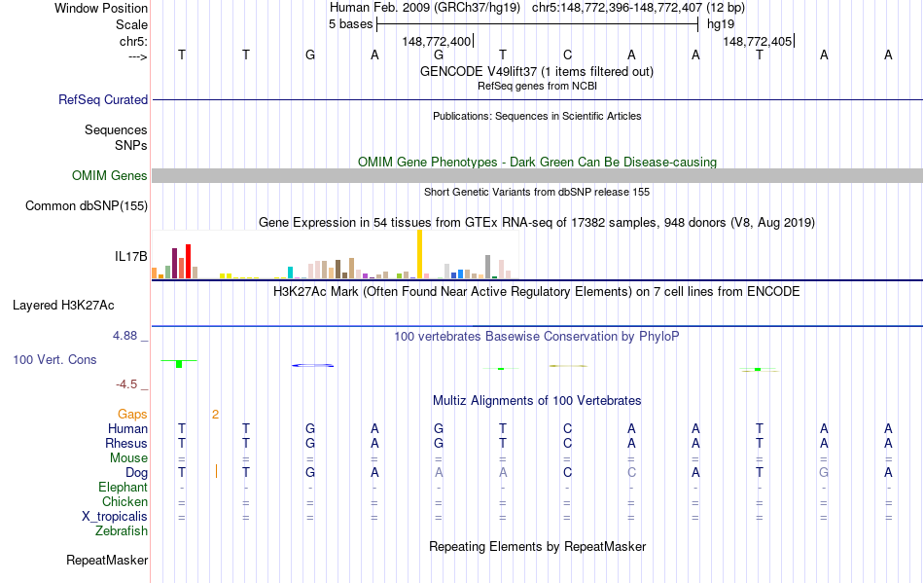Click the 148,772,400 position marker
The image size is (924, 583).
(x=438, y=41)
